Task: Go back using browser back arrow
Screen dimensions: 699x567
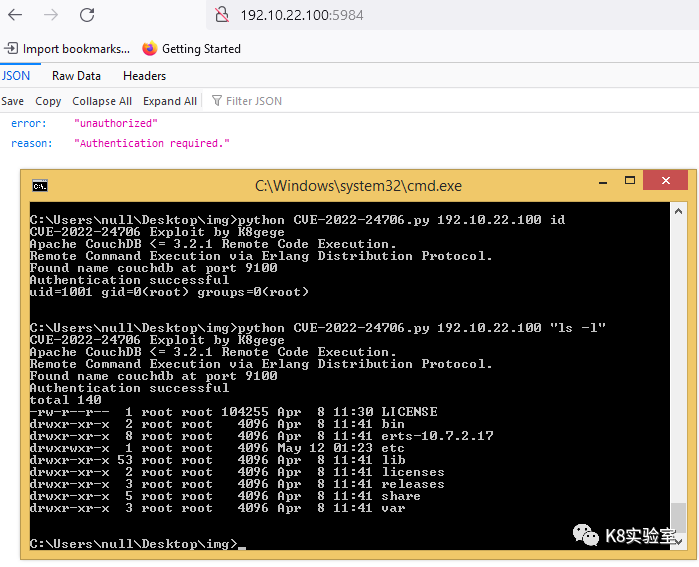Action: point(15,15)
